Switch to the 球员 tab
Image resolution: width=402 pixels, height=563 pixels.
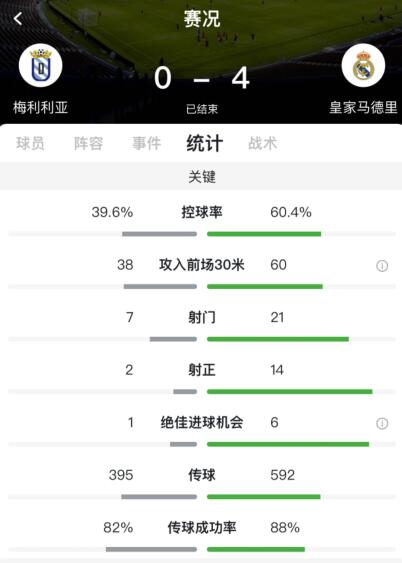[x=31, y=143]
